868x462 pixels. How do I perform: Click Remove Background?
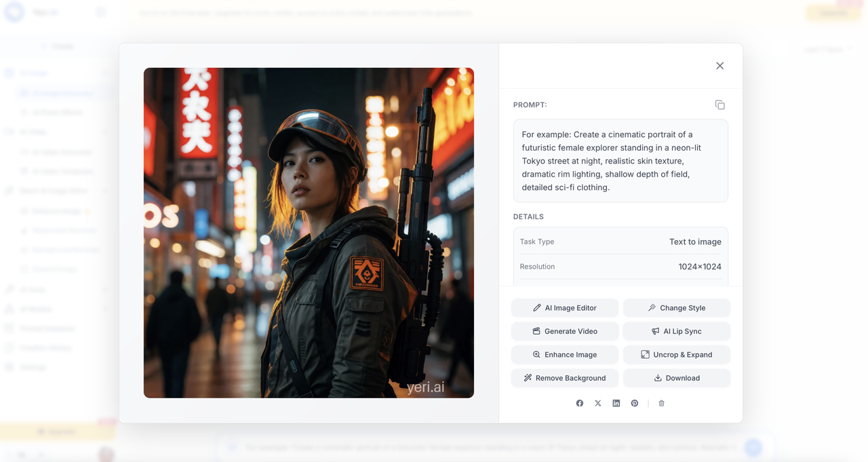tap(565, 378)
